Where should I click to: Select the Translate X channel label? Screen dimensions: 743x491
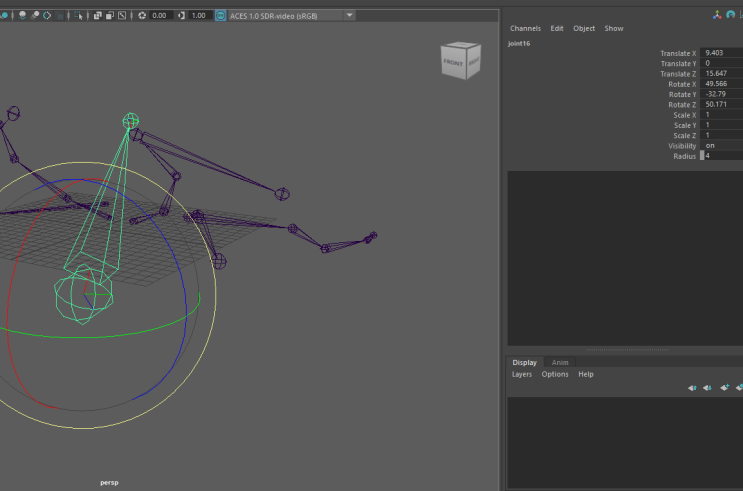tap(678, 54)
